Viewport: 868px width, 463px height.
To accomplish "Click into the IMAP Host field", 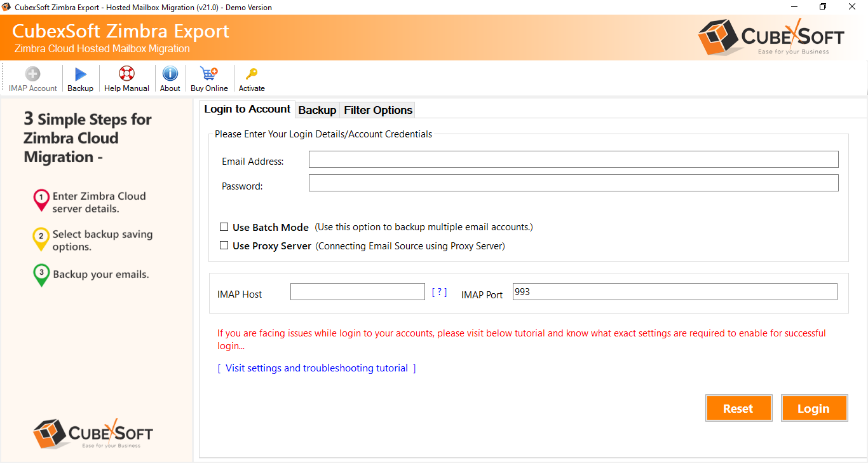I will [357, 291].
